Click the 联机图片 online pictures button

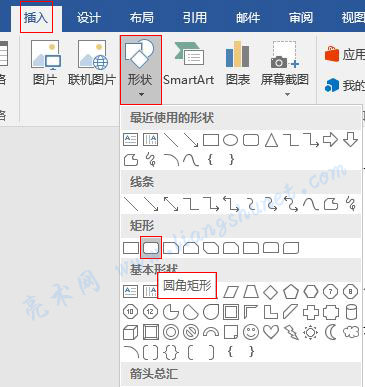point(92,63)
